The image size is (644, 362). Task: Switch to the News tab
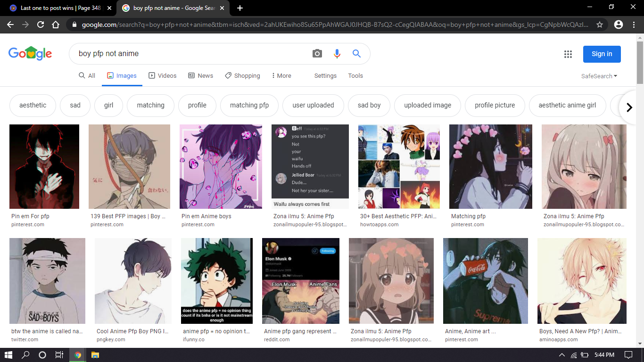click(x=201, y=75)
